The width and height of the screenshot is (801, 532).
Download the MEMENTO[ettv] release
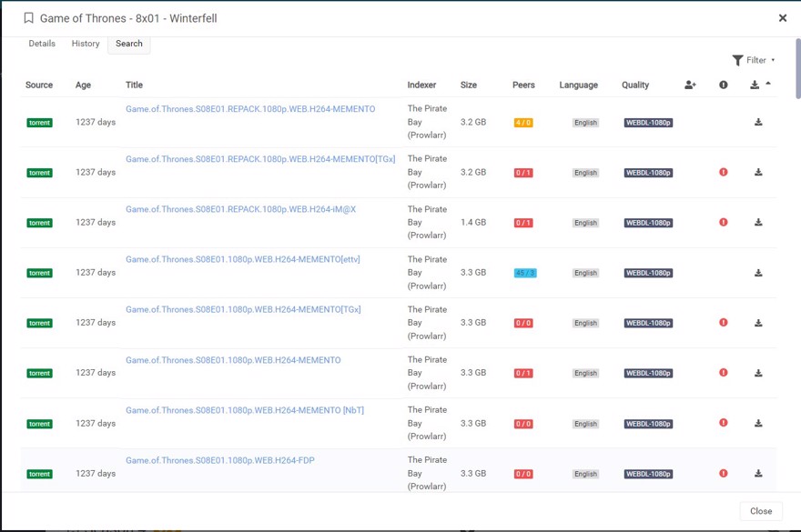pos(758,273)
